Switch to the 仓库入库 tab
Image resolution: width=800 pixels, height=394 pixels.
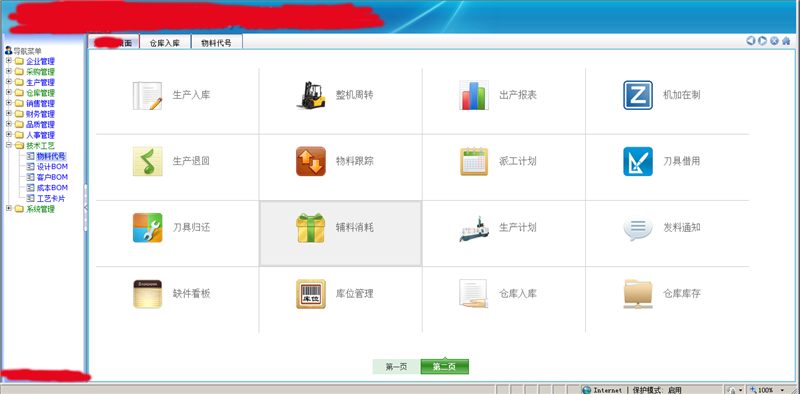pos(165,43)
